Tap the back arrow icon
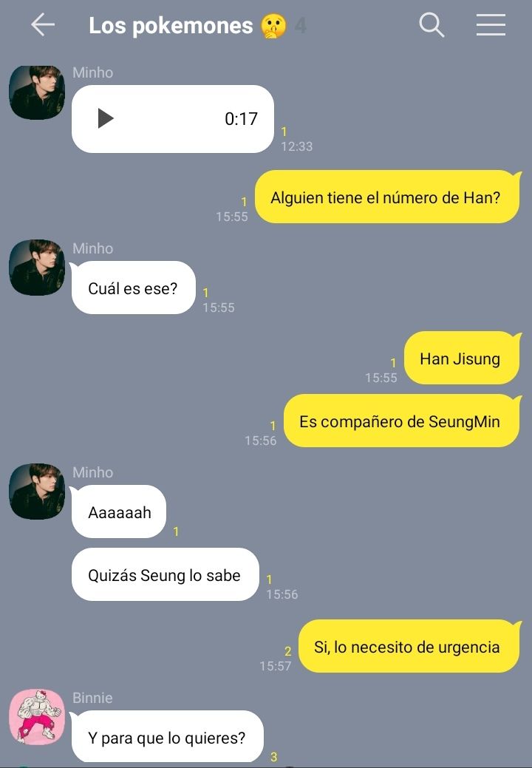Image resolution: width=532 pixels, height=768 pixels. (43, 25)
